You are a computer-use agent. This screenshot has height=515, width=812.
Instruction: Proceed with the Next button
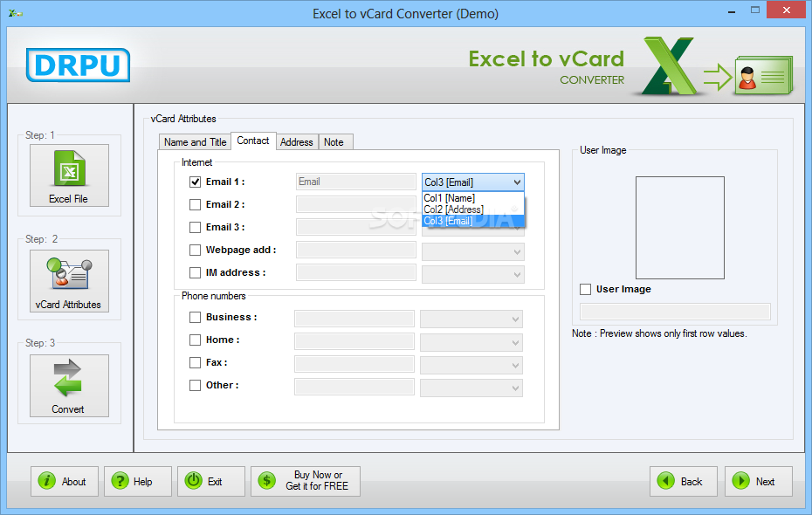pos(759,481)
